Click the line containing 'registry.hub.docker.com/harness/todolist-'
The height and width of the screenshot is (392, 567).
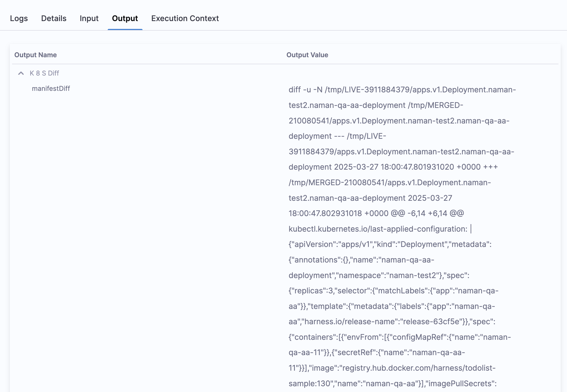click(x=392, y=368)
